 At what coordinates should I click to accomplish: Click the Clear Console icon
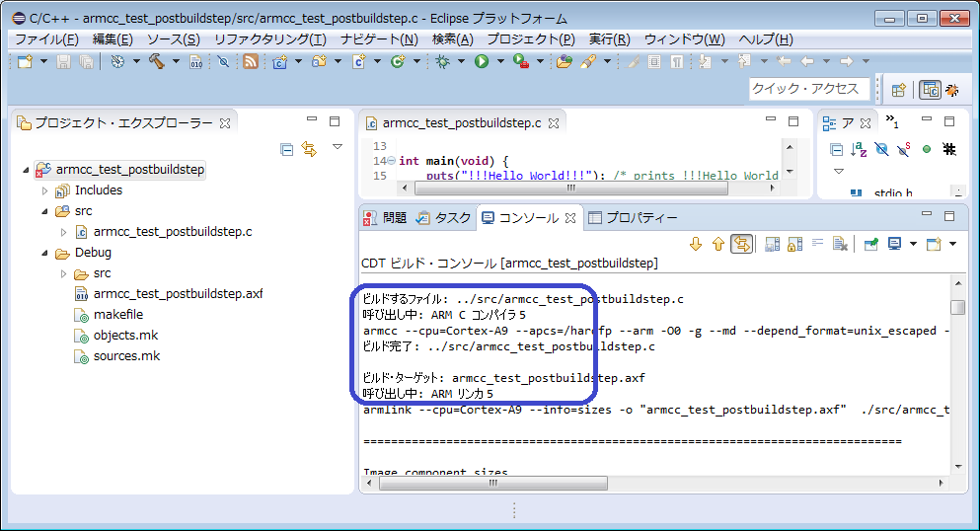[840, 244]
